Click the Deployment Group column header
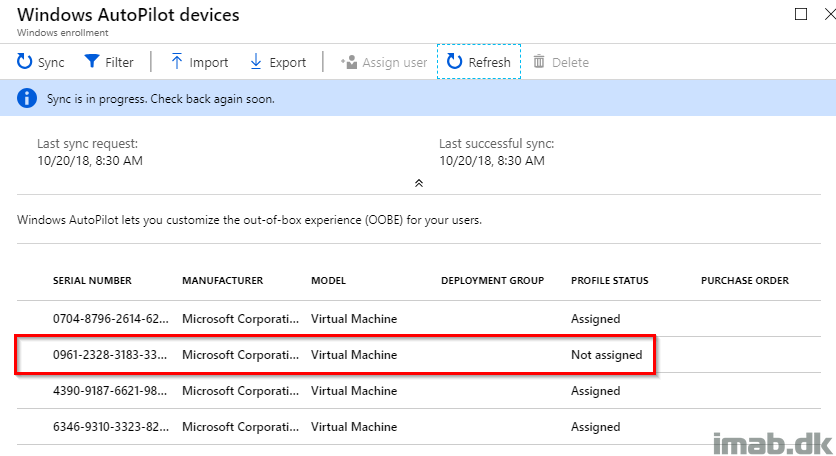The width and height of the screenshot is (836, 456). 492,281
